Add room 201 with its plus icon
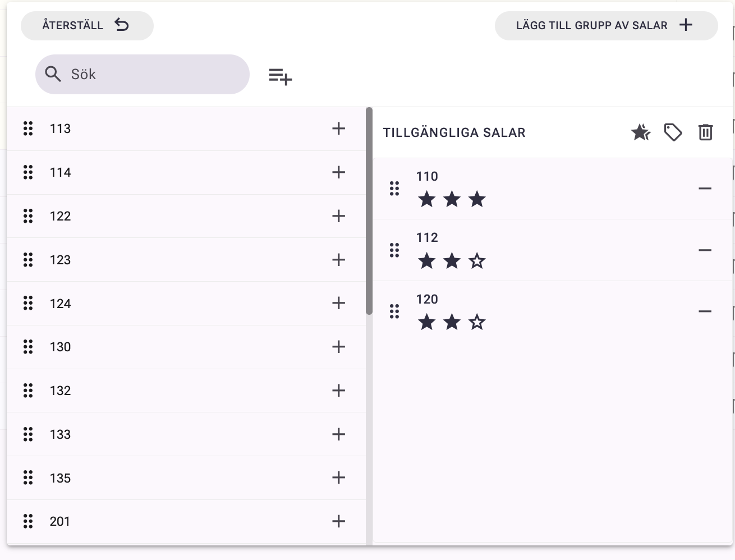Image resolution: width=735 pixels, height=560 pixels. [338, 521]
